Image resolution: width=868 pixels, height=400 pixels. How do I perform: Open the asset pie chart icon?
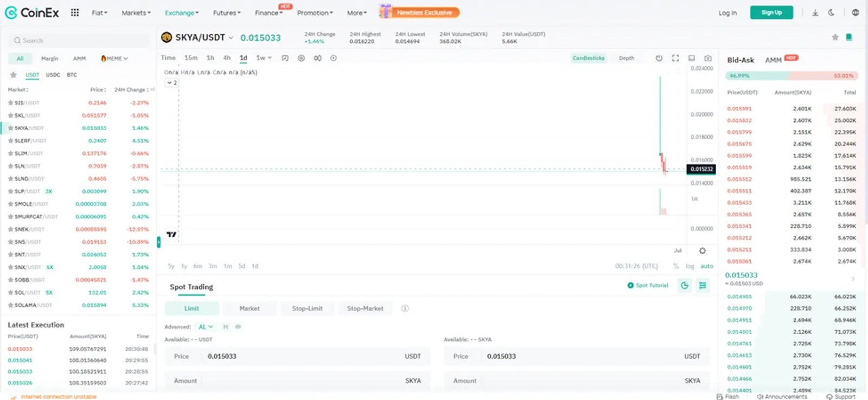[x=685, y=285]
